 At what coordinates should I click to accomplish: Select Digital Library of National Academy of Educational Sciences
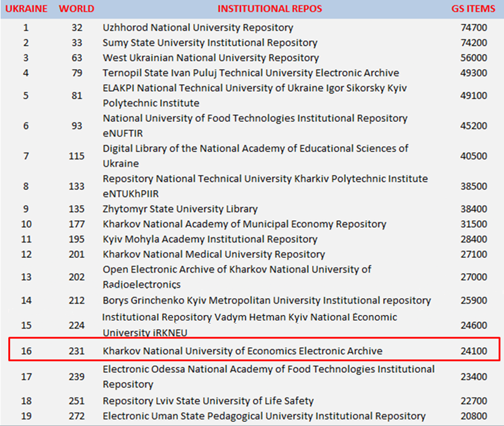pyautogui.click(x=255, y=156)
